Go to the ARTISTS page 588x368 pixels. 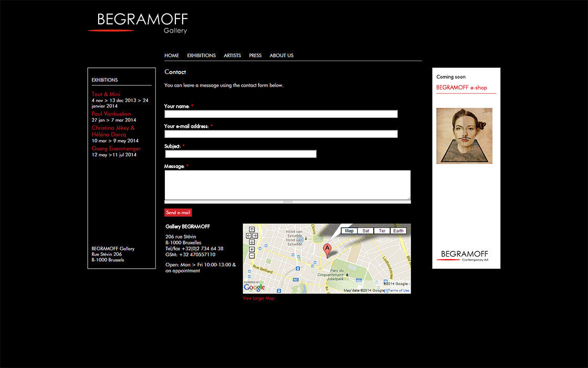[x=232, y=56]
